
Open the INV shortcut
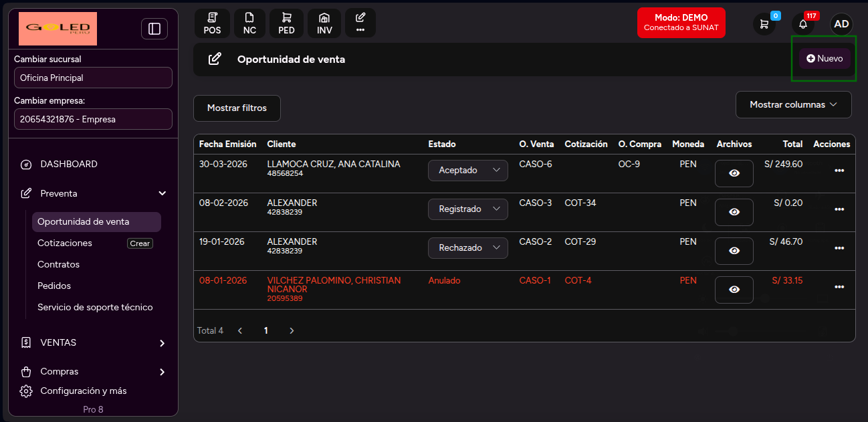(324, 23)
